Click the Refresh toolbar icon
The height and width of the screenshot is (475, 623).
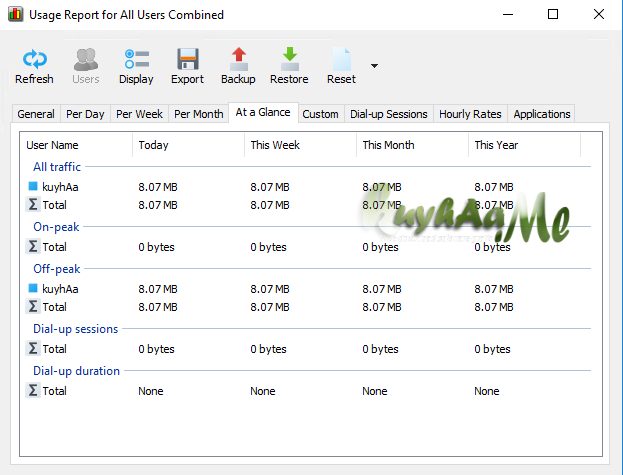tap(35, 59)
